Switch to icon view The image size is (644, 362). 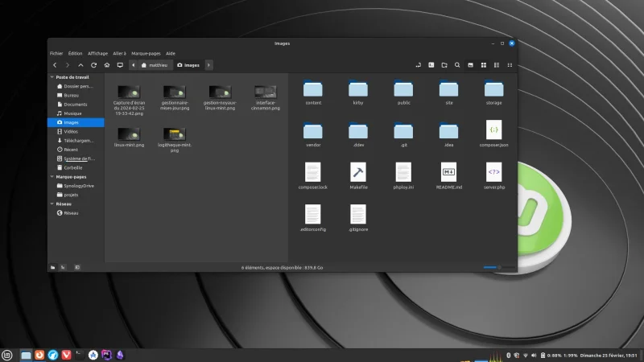click(484, 65)
